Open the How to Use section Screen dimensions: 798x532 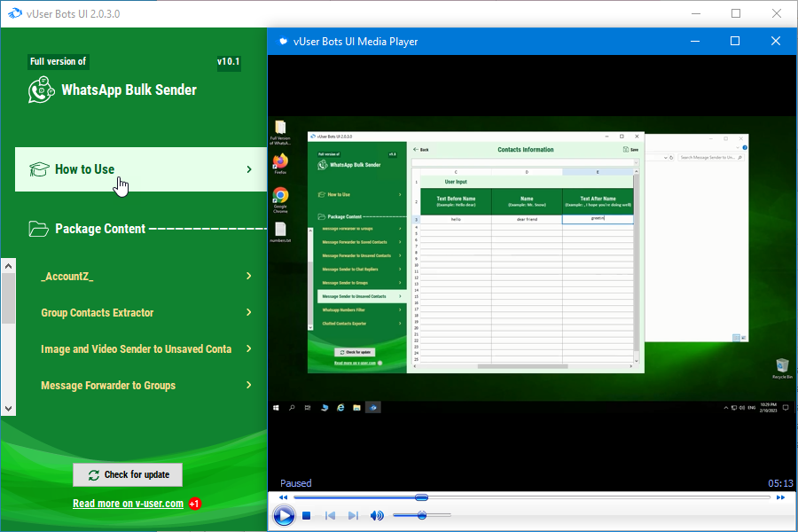(x=141, y=169)
